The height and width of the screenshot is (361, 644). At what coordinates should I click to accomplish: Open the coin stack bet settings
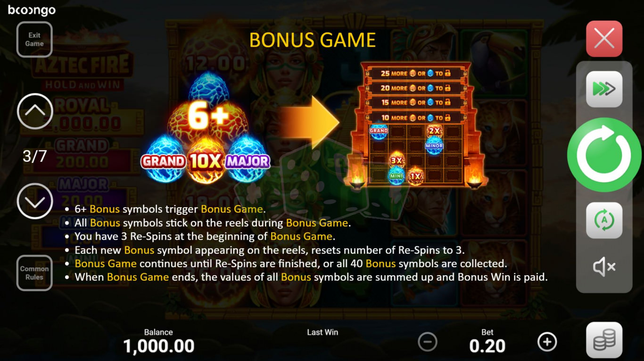tap(604, 340)
